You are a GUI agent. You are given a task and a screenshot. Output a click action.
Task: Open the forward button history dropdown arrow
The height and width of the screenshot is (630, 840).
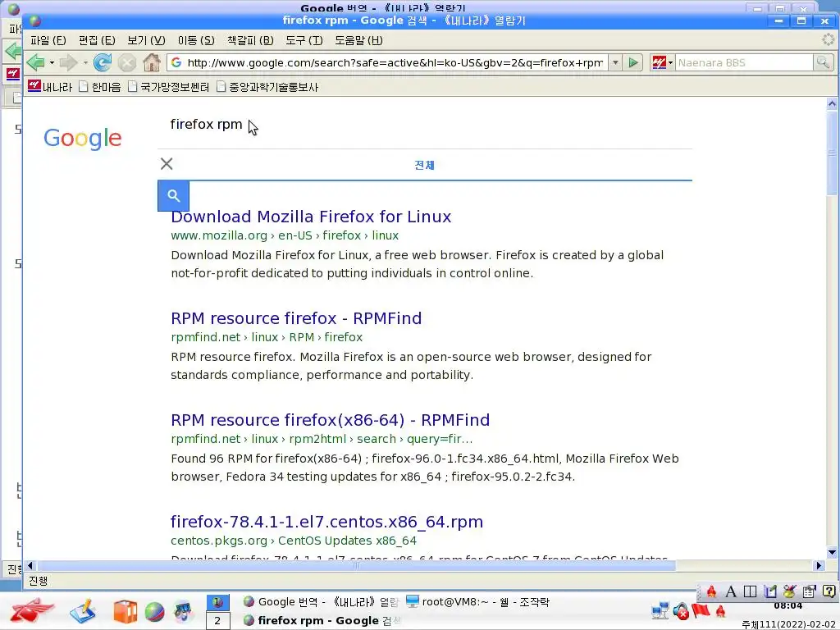[x=85, y=62]
